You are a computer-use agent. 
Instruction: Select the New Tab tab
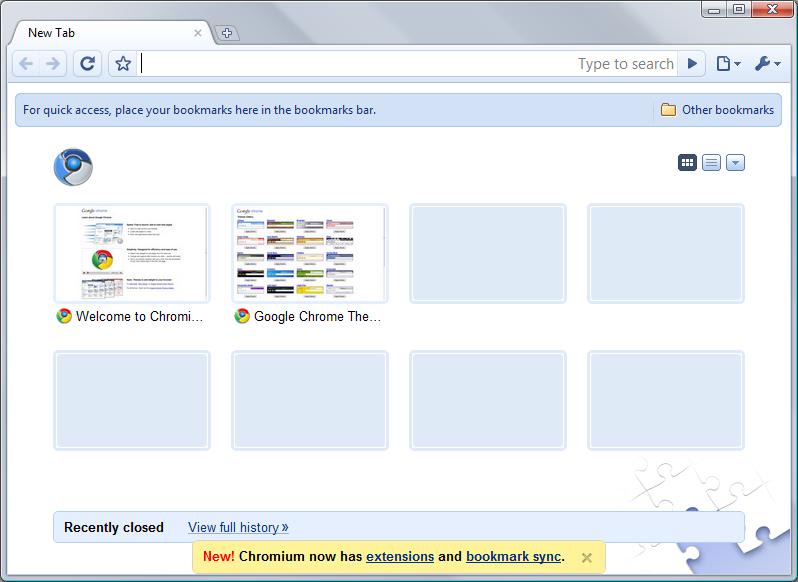[x=100, y=33]
